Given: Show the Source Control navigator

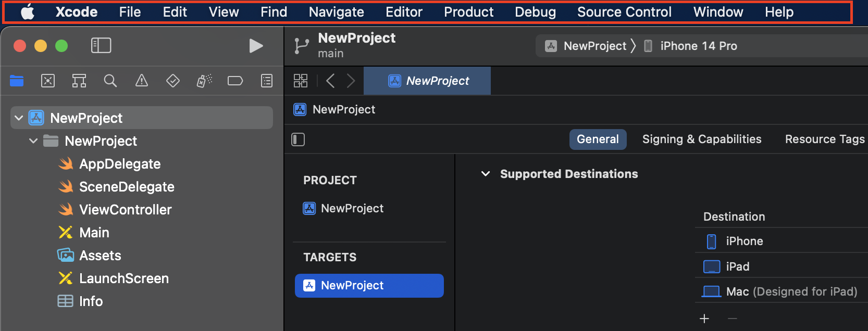Looking at the screenshot, I should pos(48,81).
